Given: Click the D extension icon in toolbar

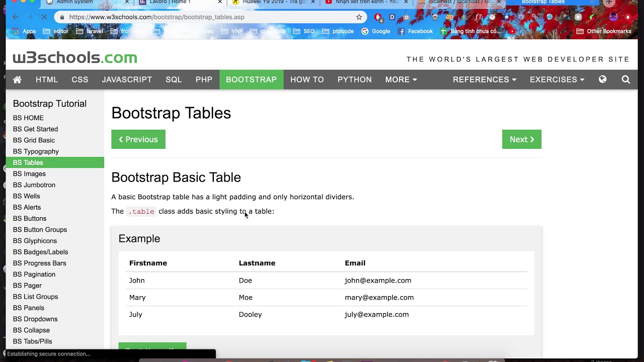Looking at the screenshot, I should tap(392, 17).
